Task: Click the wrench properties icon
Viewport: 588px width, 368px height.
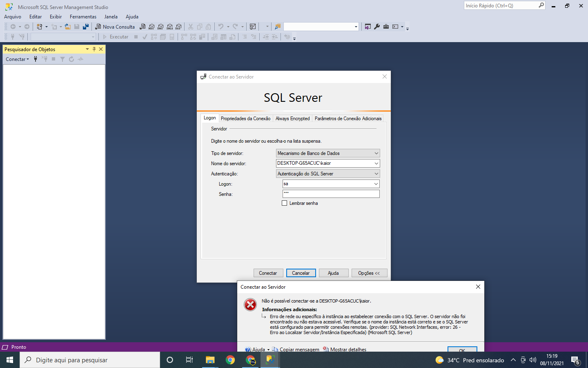Action: pos(377,27)
